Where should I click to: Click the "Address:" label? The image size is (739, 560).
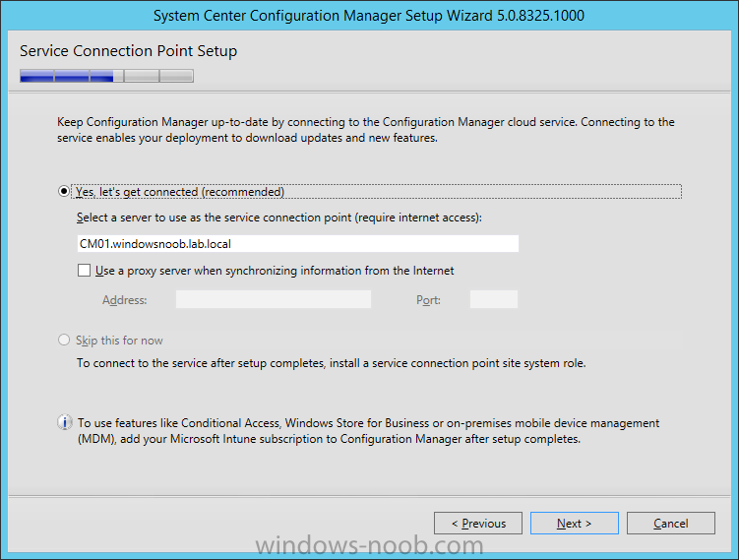(x=124, y=300)
